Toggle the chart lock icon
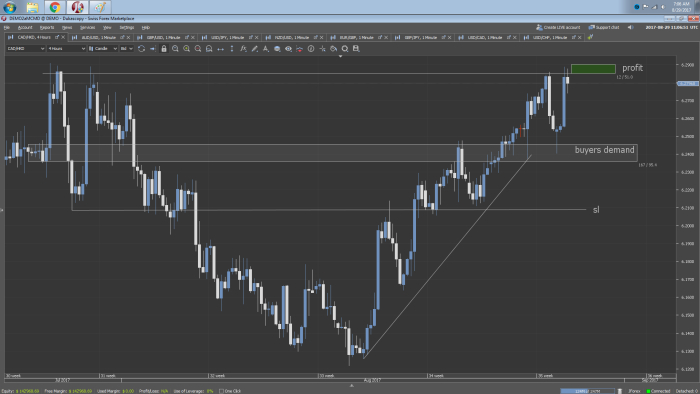This screenshot has height=394, width=700. pos(164,49)
